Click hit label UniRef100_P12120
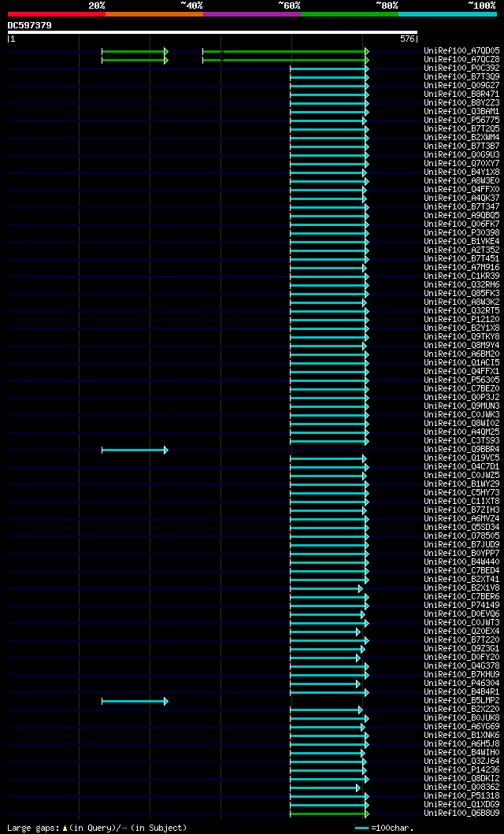Image resolution: width=504 pixels, height=834 pixels. [x=461, y=319]
